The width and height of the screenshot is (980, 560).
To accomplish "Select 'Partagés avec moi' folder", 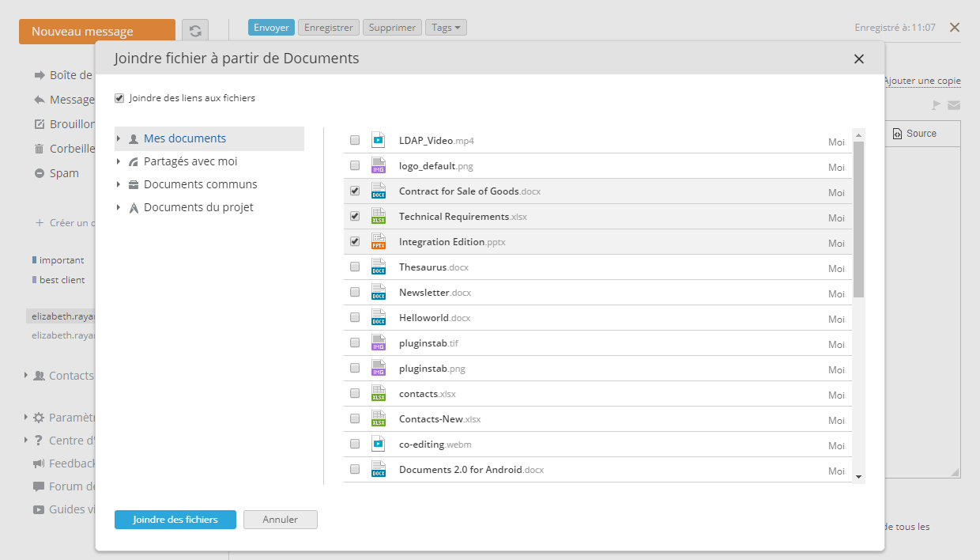I will (x=190, y=161).
